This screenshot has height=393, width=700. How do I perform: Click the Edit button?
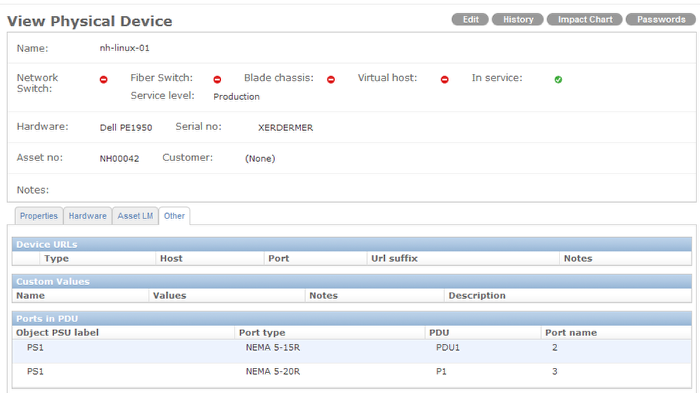(x=470, y=20)
